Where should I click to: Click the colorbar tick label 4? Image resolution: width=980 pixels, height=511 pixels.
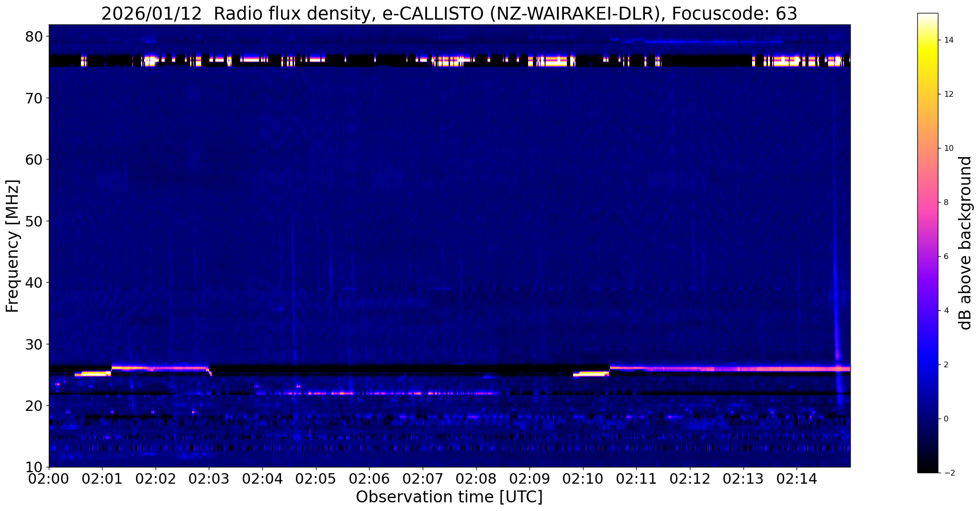coord(946,311)
